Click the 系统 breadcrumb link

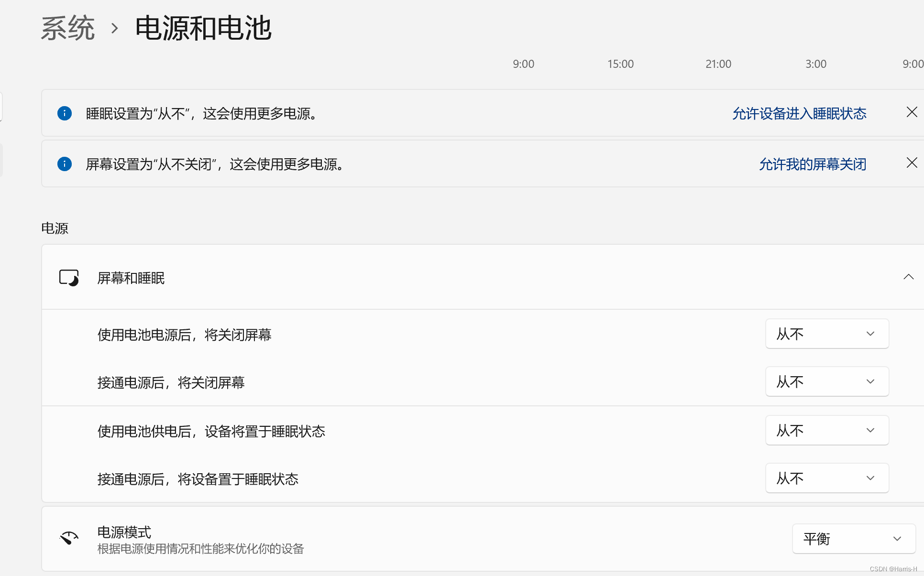click(68, 28)
